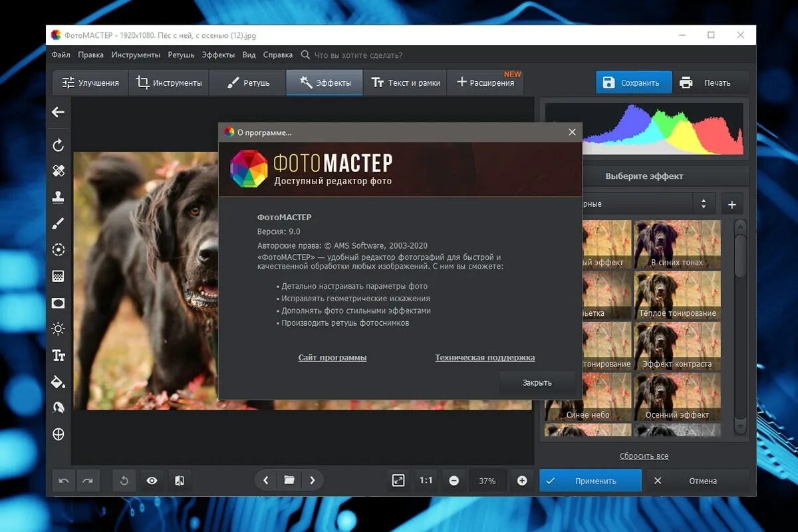Open the Расширения tab
798x532 pixels.
point(485,82)
